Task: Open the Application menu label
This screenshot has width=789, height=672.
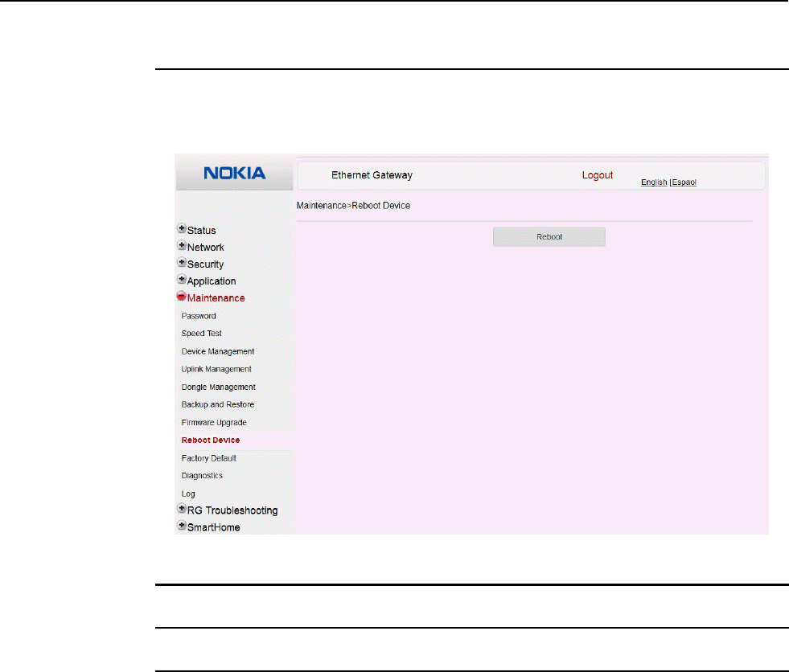Action: click(212, 281)
